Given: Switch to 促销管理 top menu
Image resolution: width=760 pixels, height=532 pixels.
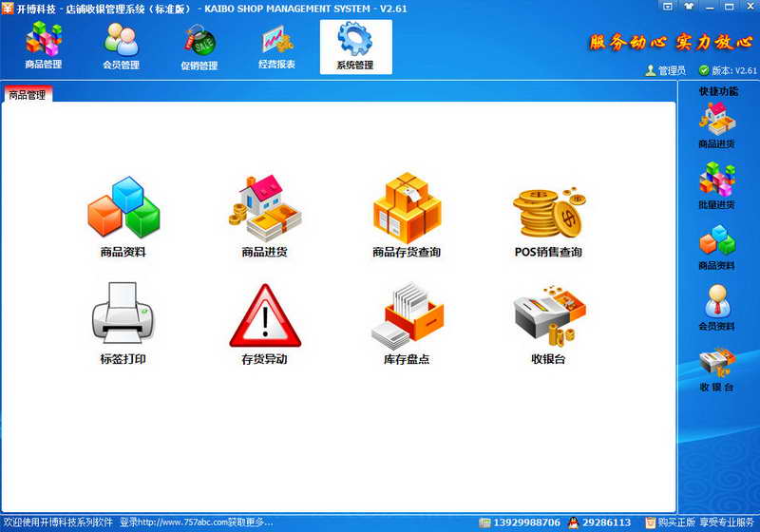Looking at the screenshot, I should coord(199,47).
